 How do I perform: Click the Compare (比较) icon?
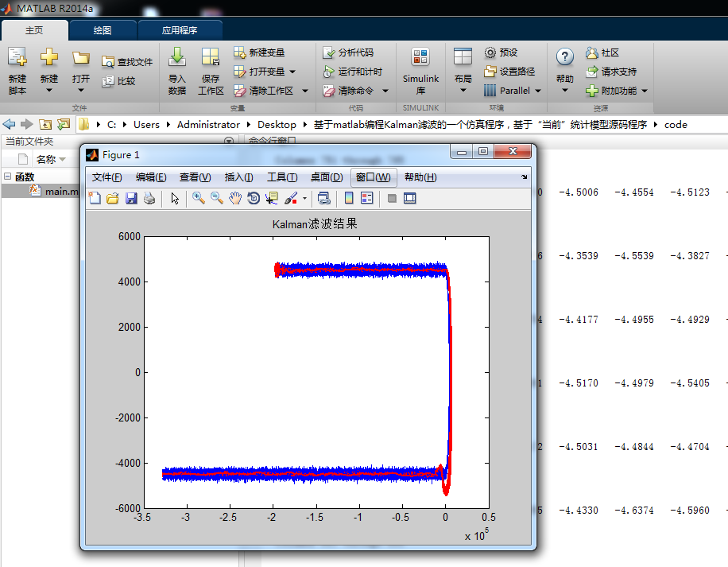108,81
